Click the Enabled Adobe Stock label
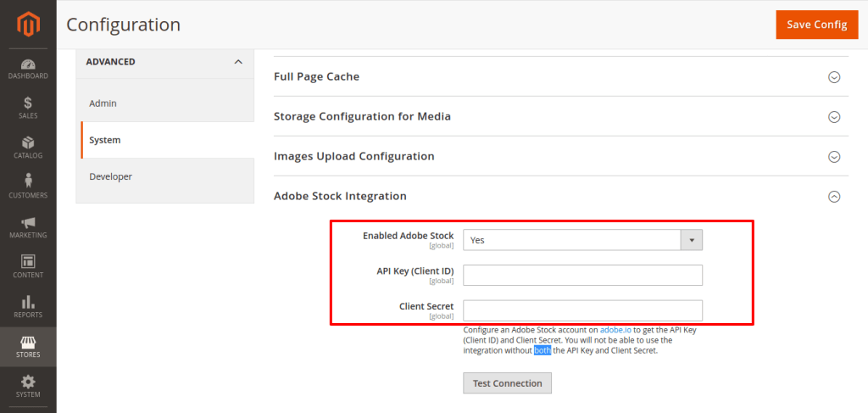Viewport: 868px width, 413px height. 408,236
